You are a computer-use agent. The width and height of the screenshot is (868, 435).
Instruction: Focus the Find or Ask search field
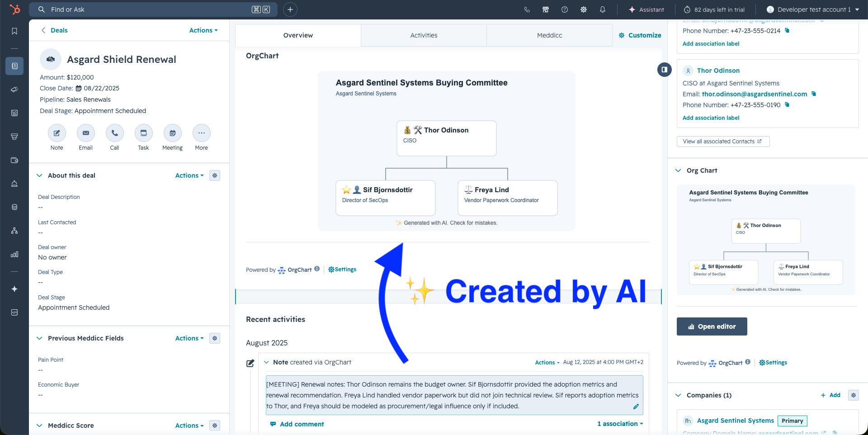coord(153,9)
